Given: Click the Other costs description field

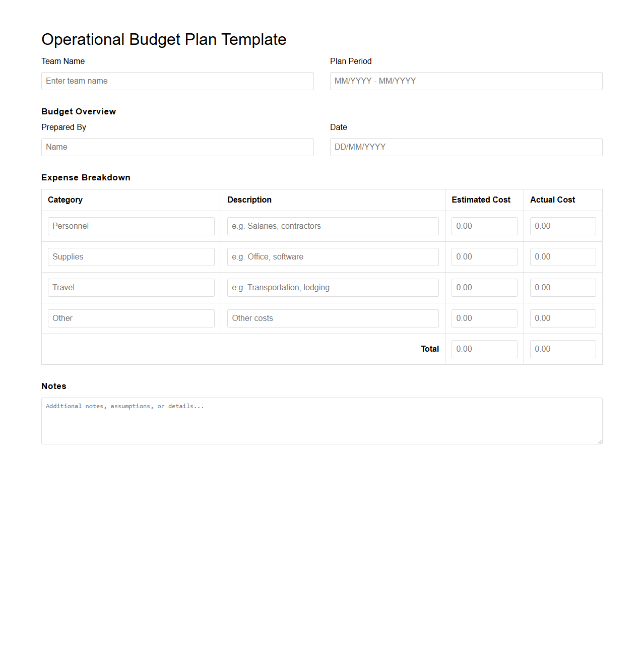Looking at the screenshot, I should pyautogui.click(x=333, y=318).
